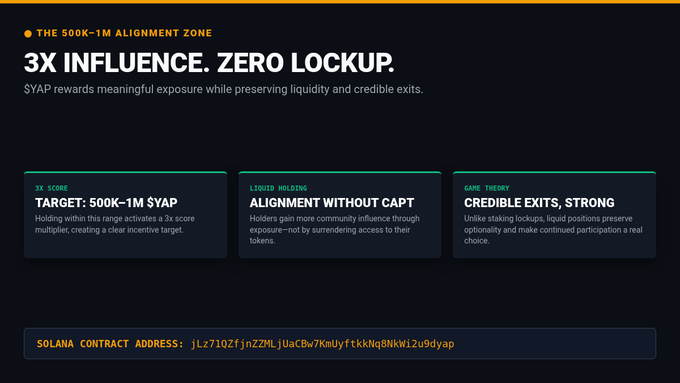Click the 'SOLANA CONTRACT ADDRESS:' label
The width and height of the screenshot is (680, 383).
click(110, 344)
